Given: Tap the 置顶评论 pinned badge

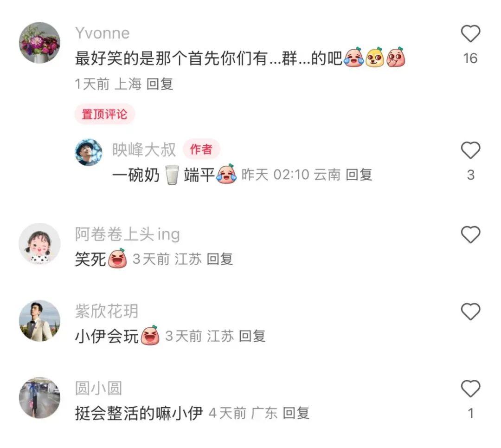Looking at the screenshot, I should (105, 114).
